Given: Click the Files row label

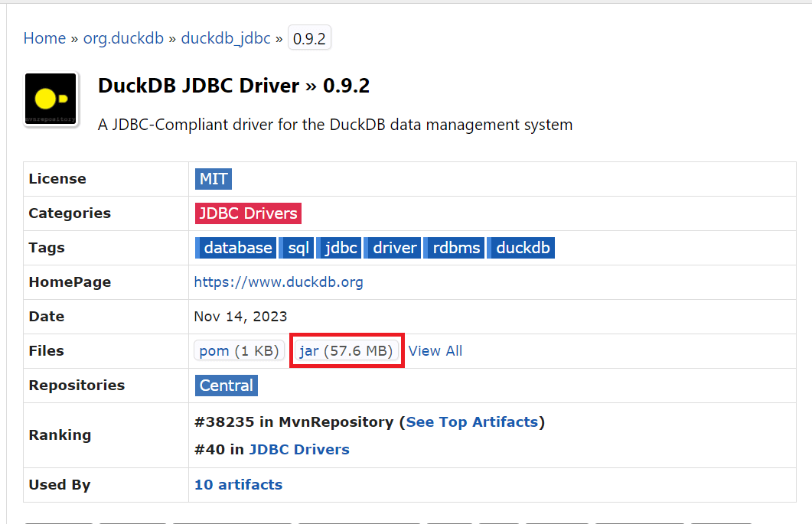Looking at the screenshot, I should [46, 350].
